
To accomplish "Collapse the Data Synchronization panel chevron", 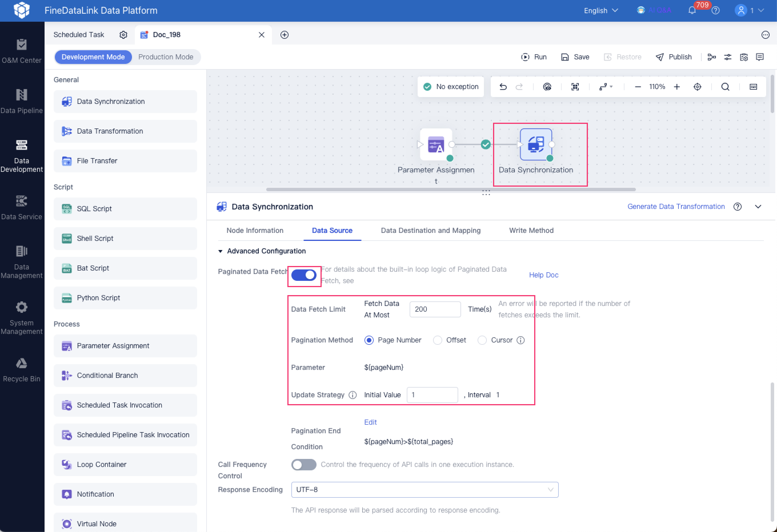I will [x=758, y=207].
